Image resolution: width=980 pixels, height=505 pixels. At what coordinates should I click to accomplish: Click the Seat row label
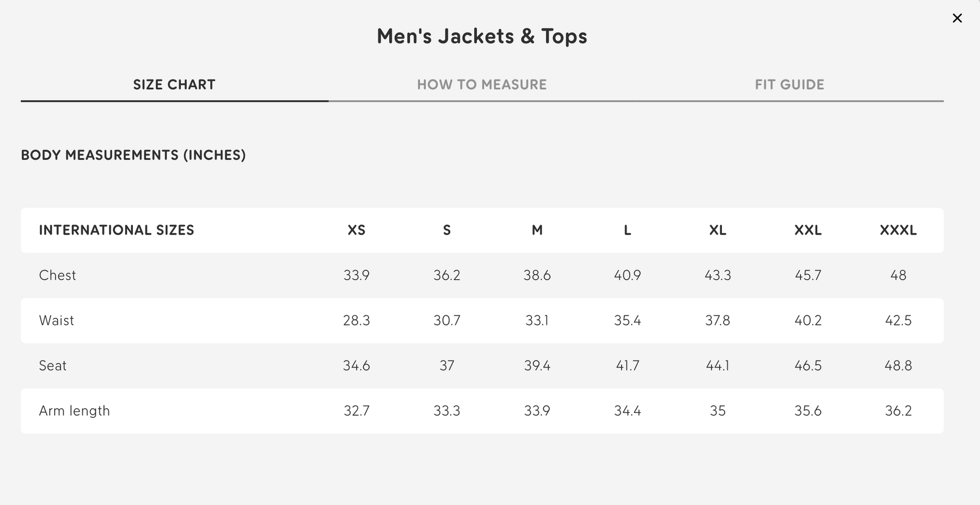tap(53, 366)
